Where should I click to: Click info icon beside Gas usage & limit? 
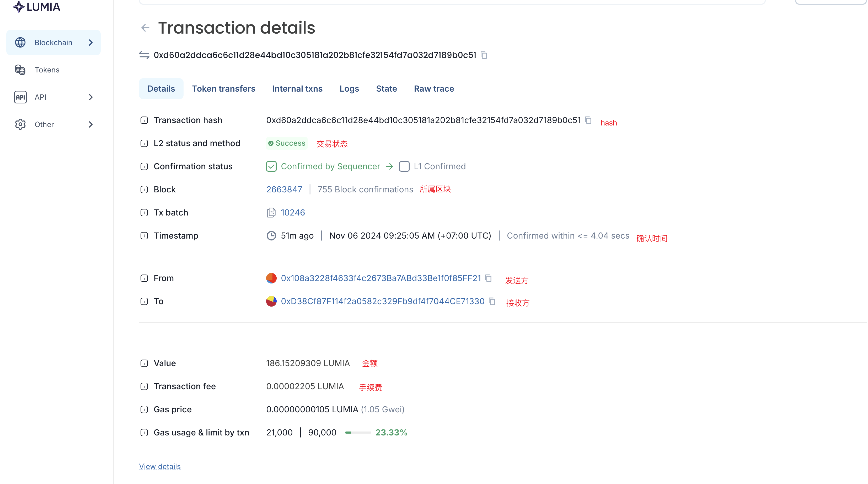pos(144,432)
